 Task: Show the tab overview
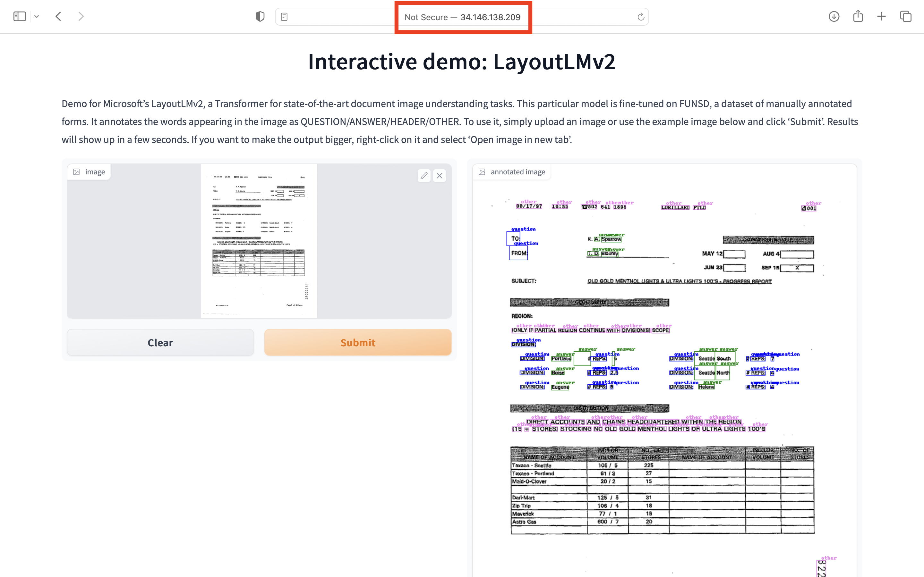point(905,16)
